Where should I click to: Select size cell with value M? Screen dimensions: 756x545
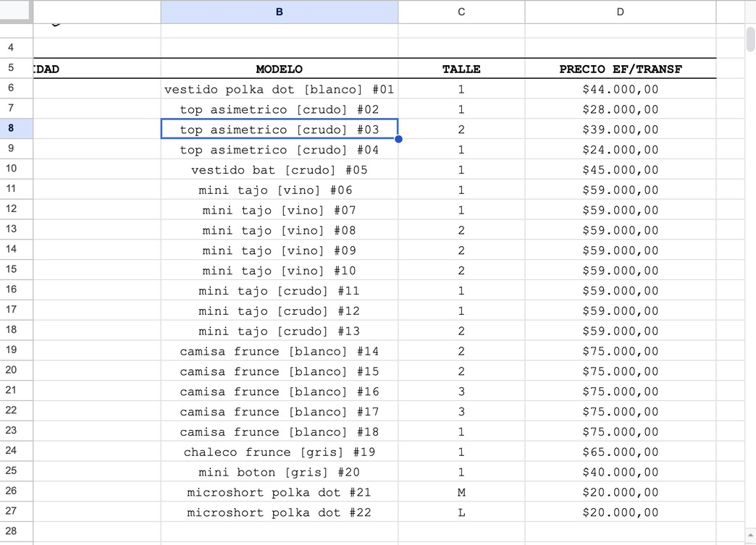[x=461, y=492]
